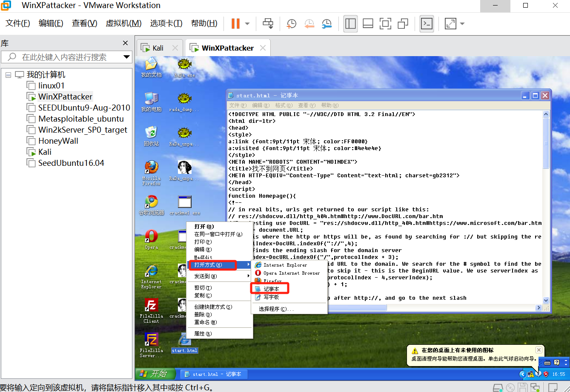Click start.html - 记事本 taskbar button

coord(214,374)
